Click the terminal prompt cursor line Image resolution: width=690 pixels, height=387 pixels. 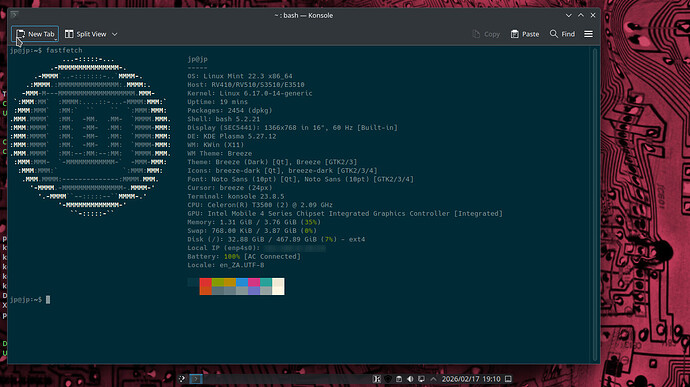(x=30, y=299)
